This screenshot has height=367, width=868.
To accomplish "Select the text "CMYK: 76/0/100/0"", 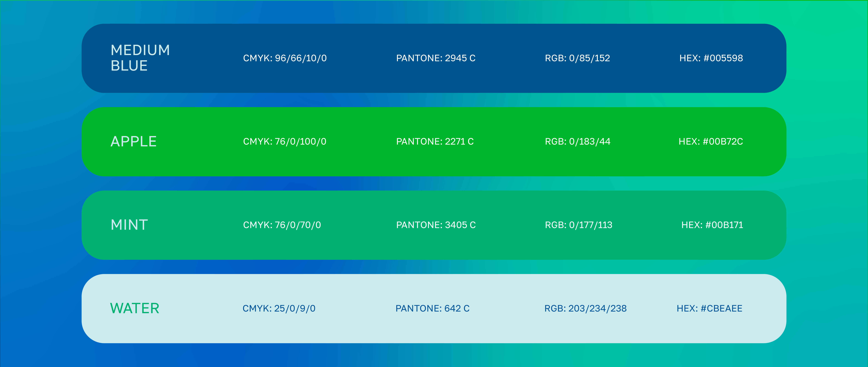I will pos(285,142).
